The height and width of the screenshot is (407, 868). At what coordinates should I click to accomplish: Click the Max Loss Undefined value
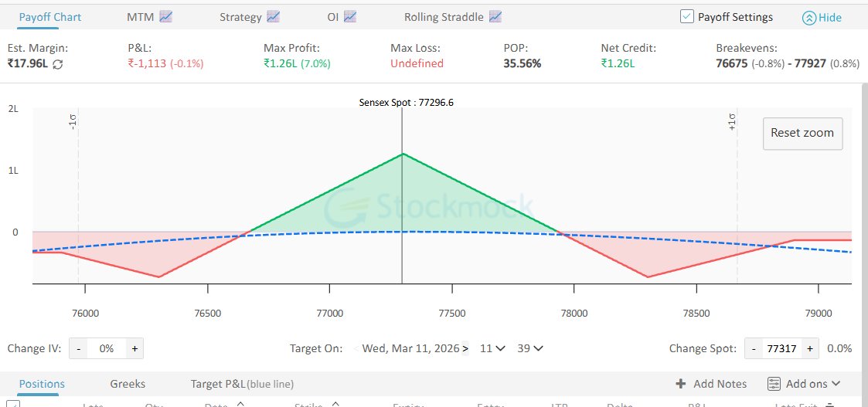pos(417,63)
